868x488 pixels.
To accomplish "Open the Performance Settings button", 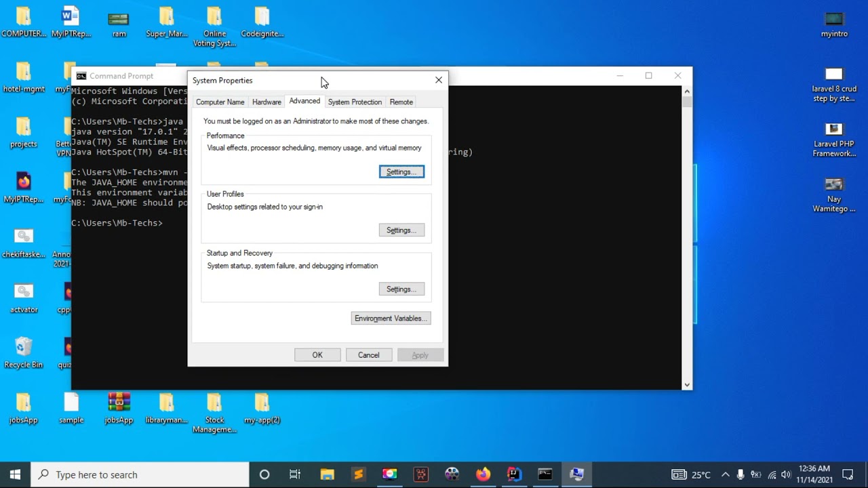I will (x=401, y=172).
